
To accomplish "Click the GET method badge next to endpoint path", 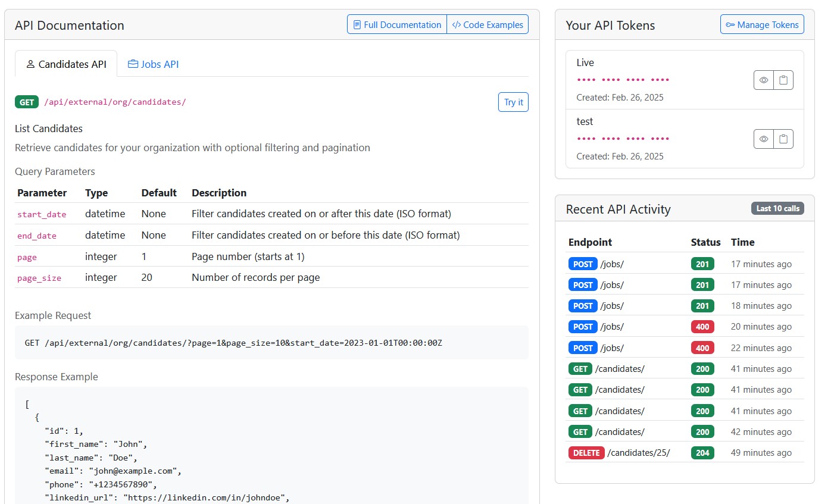I will pyautogui.click(x=27, y=102).
